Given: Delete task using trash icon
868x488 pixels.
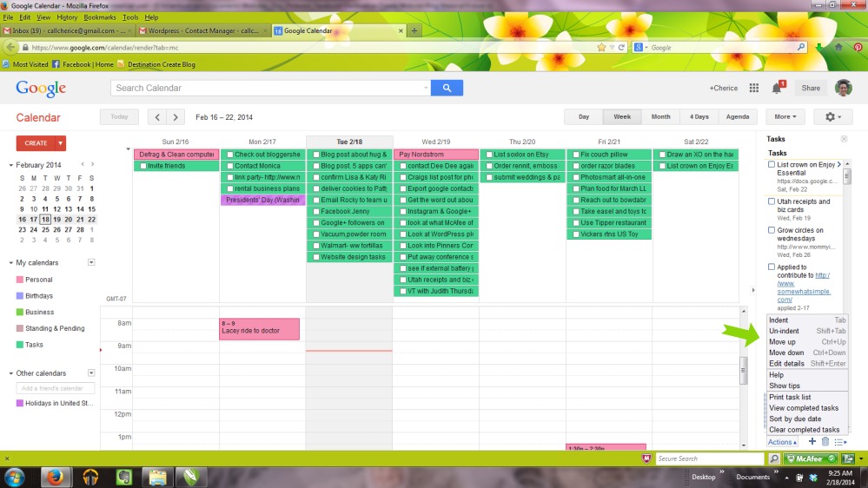Looking at the screenshot, I should pyautogui.click(x=825, y=441).
